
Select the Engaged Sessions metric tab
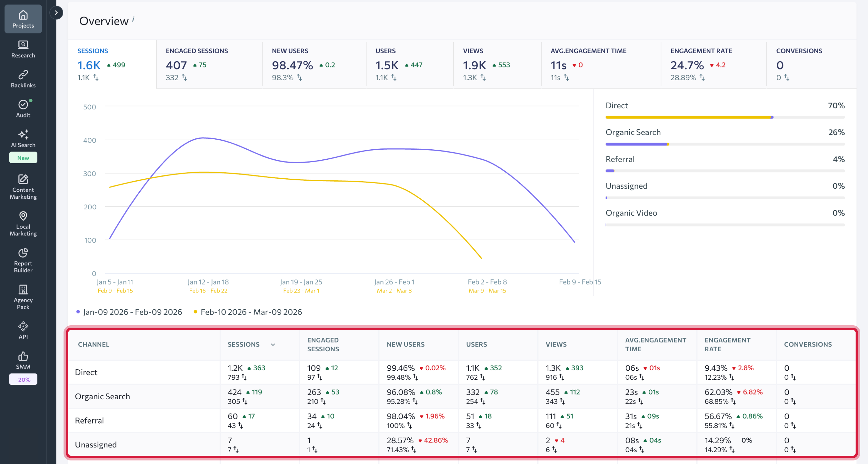point(209,64)
